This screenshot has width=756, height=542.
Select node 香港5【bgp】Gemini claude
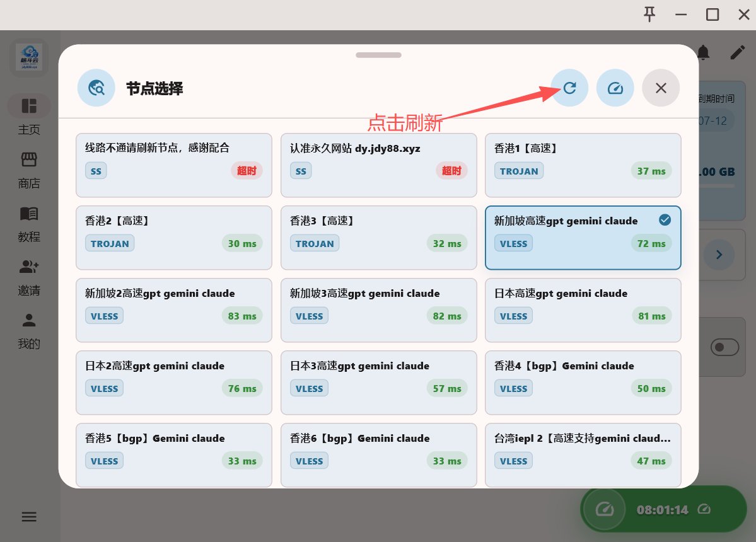[174, 455]
